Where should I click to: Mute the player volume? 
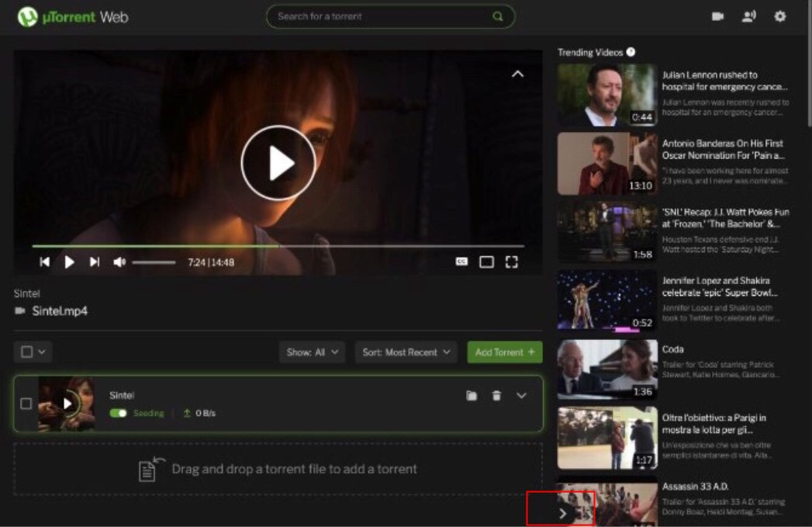pos(119,262)
